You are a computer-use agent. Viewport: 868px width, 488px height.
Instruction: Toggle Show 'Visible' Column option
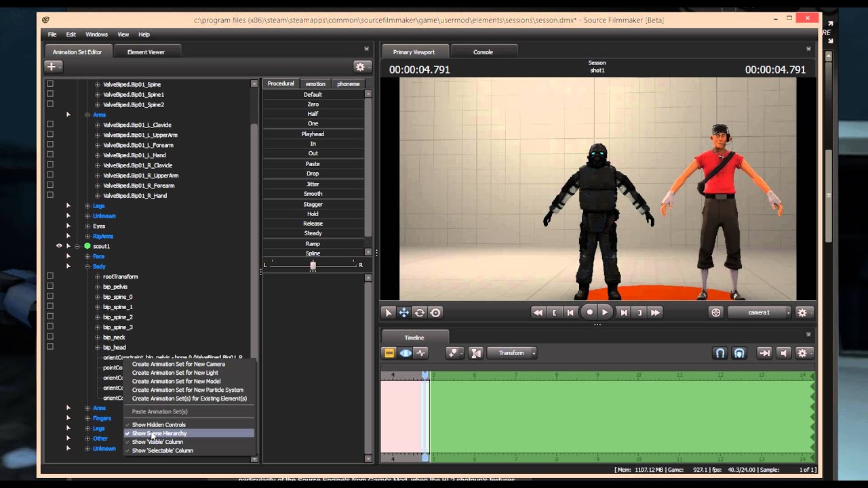coord(189,442)
